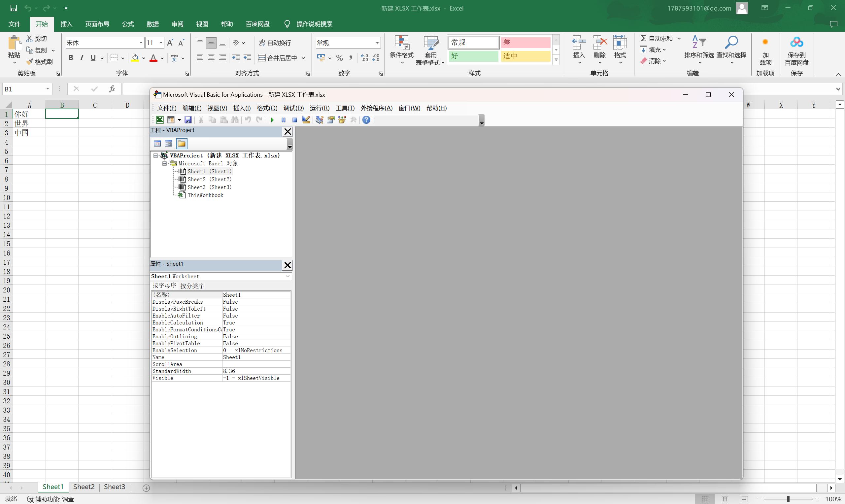
Task: Open font size 11 dropdown
Action: click(161, 43)
